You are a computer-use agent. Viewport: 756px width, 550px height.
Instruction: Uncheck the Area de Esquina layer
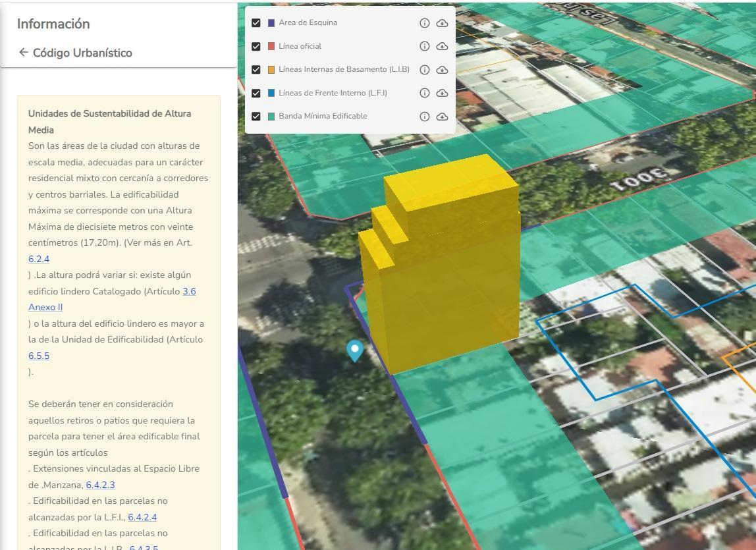coord(256,22)
